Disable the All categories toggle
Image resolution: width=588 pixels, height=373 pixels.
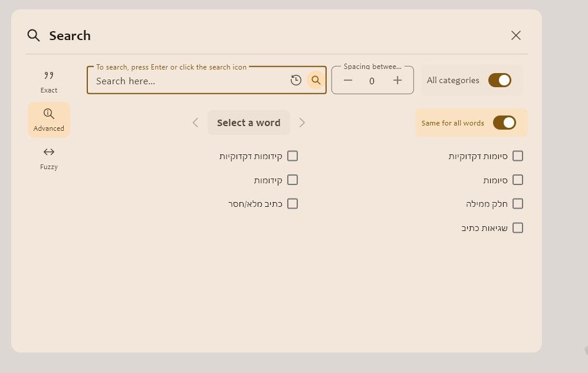pyautogui.click(x=500, y=80)
